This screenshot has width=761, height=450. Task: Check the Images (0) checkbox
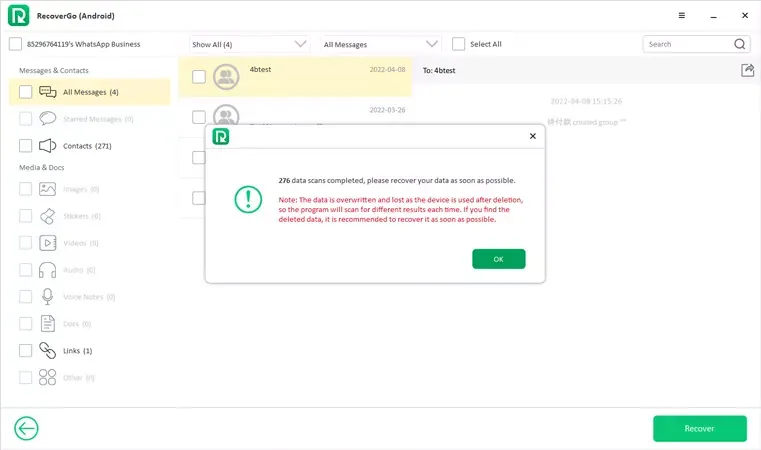(25, 189)
